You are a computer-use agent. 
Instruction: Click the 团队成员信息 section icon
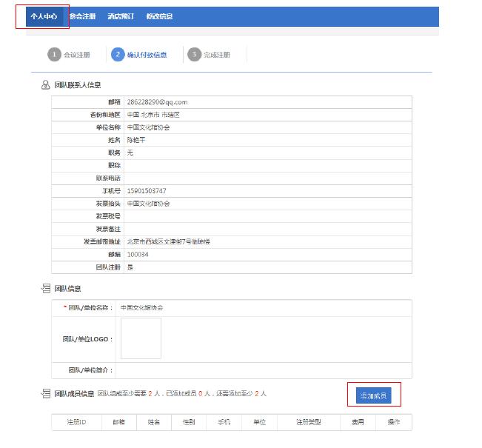point(46,393)
